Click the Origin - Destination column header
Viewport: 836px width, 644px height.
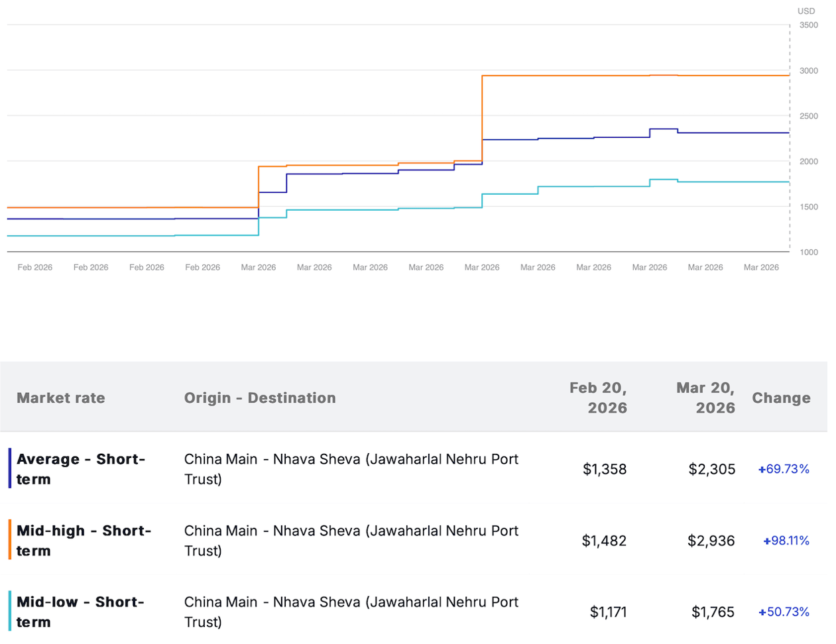260,398
